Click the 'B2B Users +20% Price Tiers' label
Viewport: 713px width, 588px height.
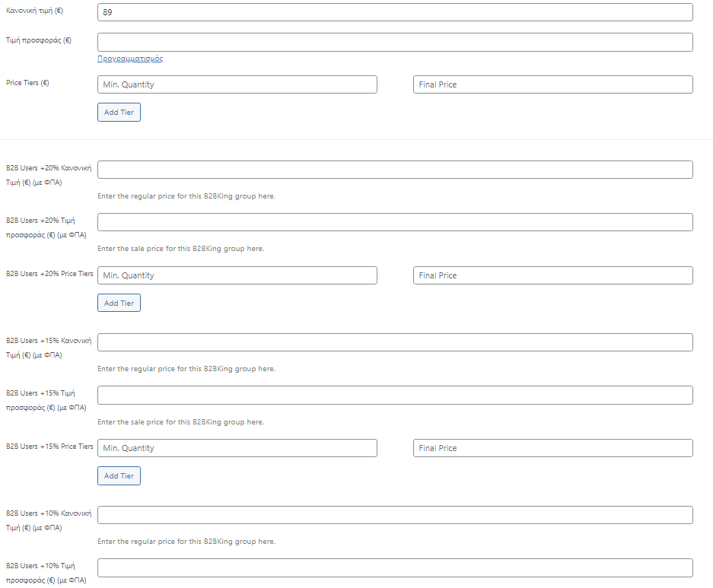click(49, 274)
